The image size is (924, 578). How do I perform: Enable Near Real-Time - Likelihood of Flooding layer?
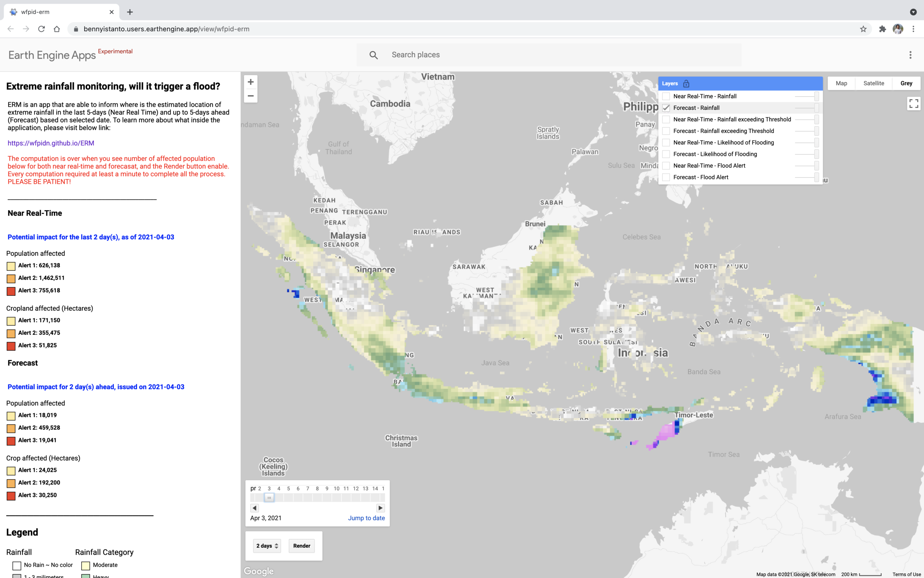[x=666, y=143]
